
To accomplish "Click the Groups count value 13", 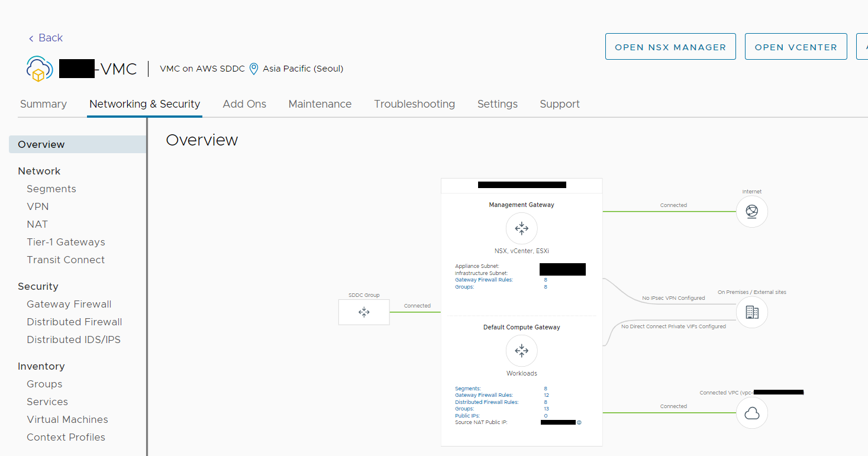I will pyautogui.click(x=547, y=409).
